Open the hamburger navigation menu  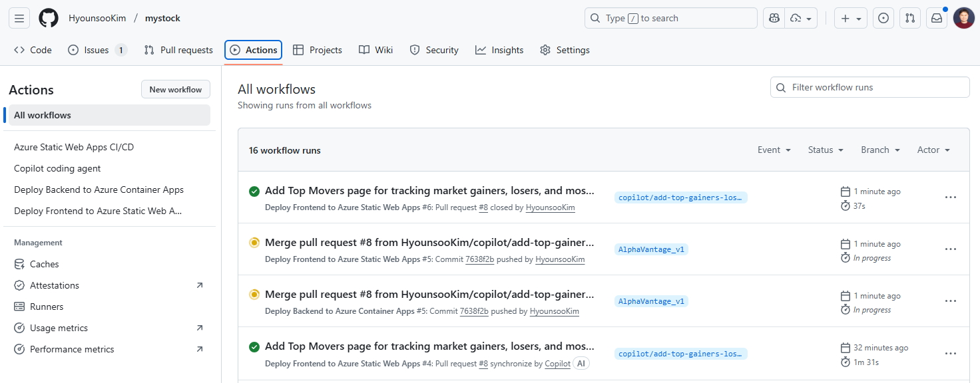[x=19, y=18]
